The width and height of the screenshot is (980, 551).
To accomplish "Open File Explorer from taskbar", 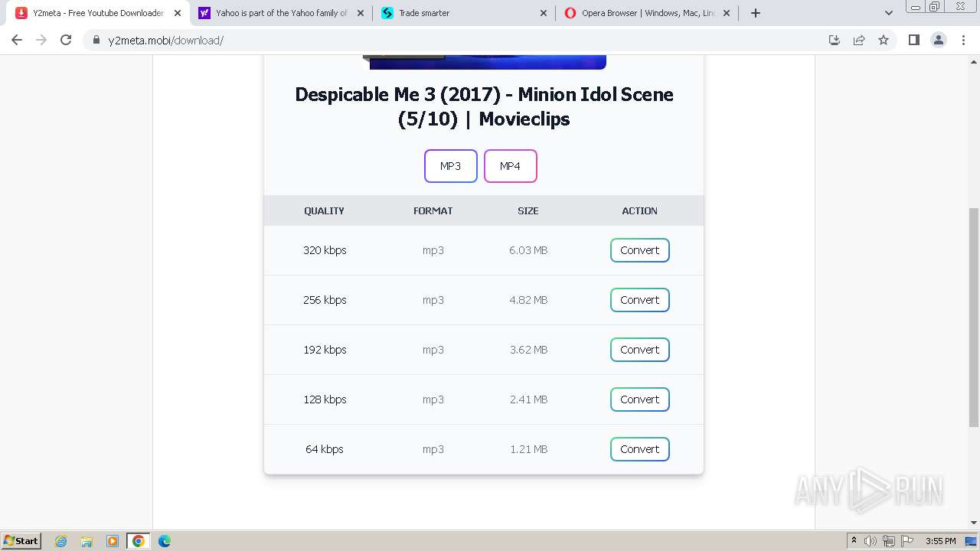I will click(x=87, y=541).
